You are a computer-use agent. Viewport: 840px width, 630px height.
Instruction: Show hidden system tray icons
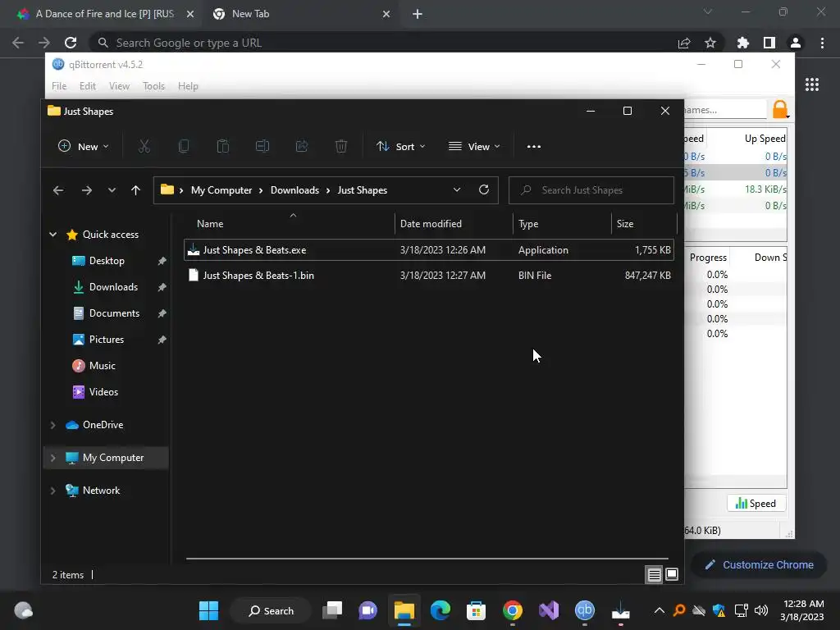pos(659,610)
